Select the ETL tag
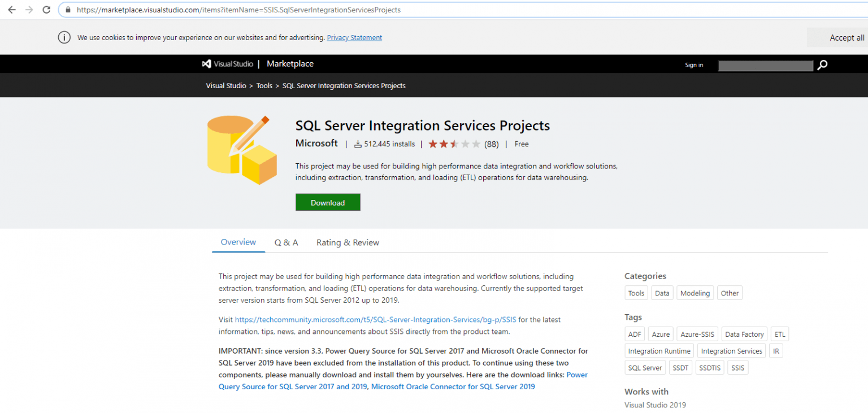This screenshot has height=413, width=868. [780, 334]
